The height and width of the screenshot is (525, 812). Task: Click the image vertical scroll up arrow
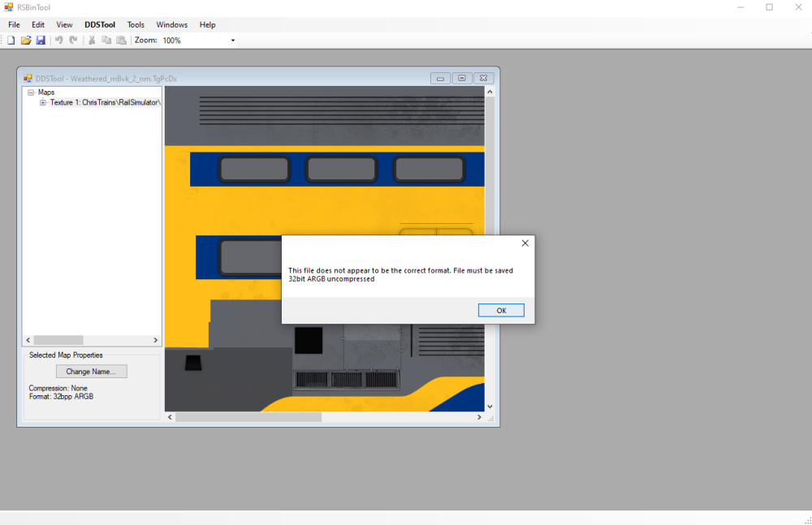[x=490, y=92]
